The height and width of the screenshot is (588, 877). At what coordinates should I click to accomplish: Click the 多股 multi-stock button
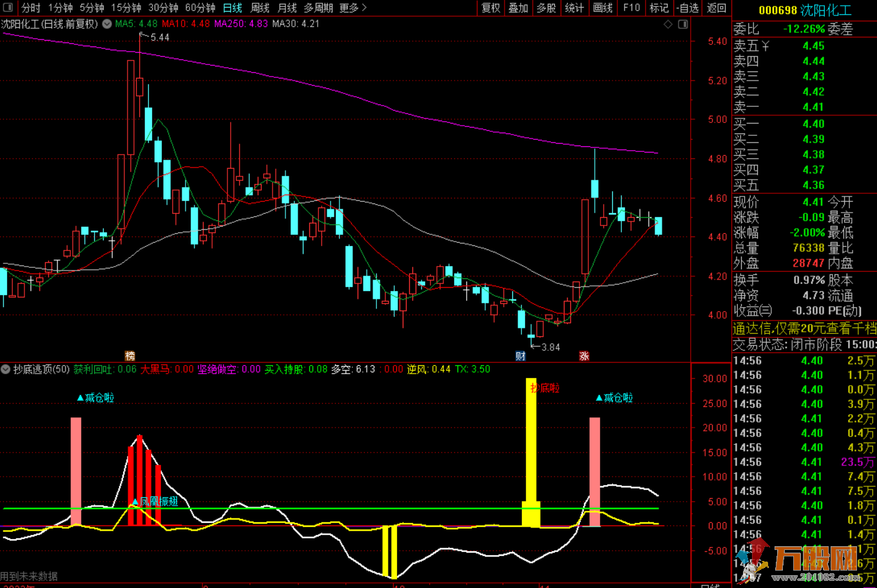(x=546, y=8)
